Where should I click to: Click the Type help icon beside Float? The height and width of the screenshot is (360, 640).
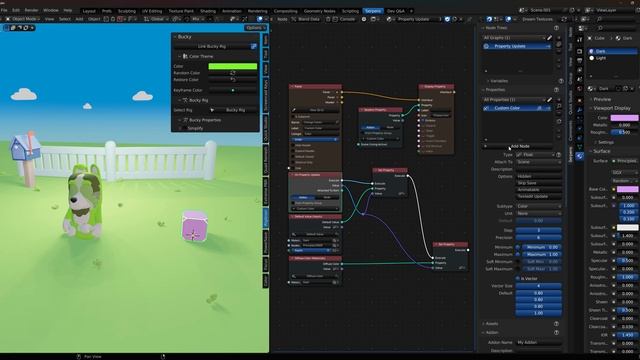tap(558, 155)
